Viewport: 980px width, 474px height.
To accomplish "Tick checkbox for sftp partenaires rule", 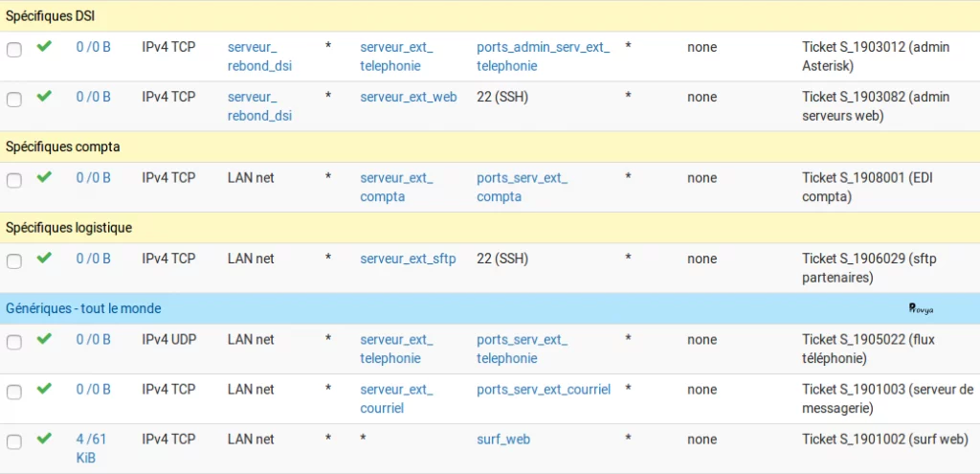I will click(13, 261).
